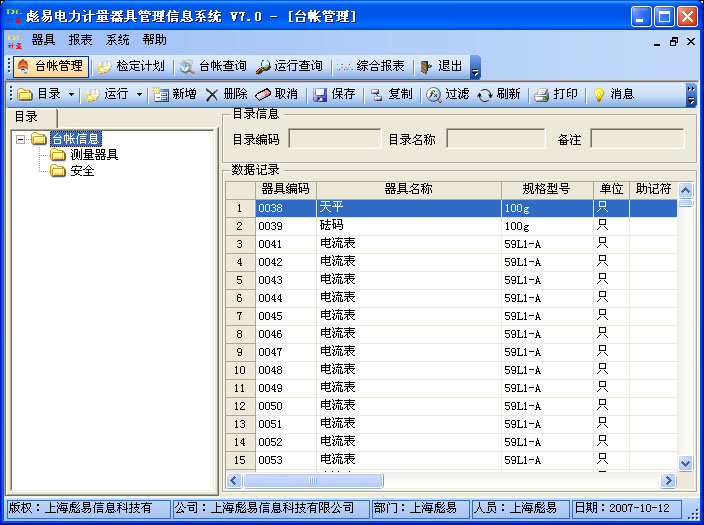
Task: Click the 打印 print button
Action: 556,94
